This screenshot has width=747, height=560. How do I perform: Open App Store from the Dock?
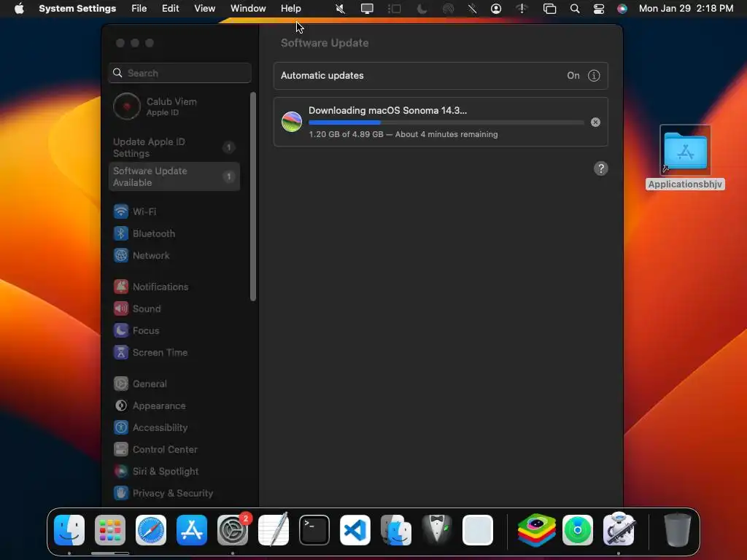point(192,530)
